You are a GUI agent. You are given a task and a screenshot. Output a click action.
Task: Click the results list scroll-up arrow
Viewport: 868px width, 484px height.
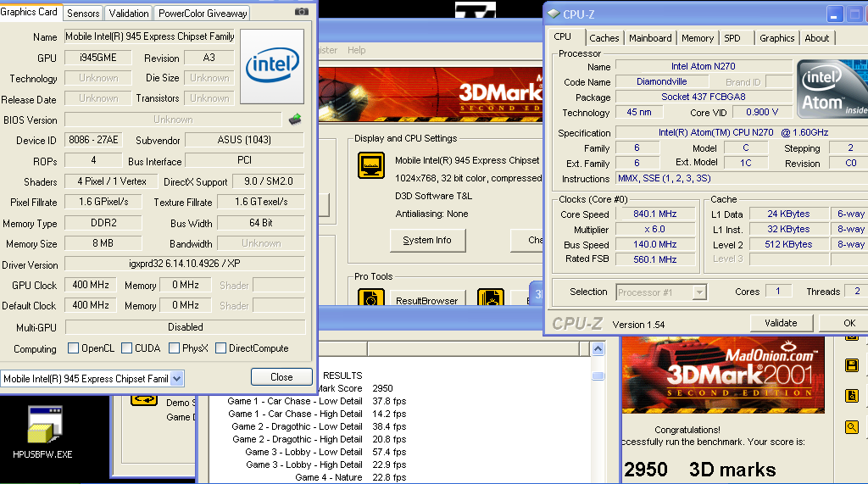(x=598, y=349)
